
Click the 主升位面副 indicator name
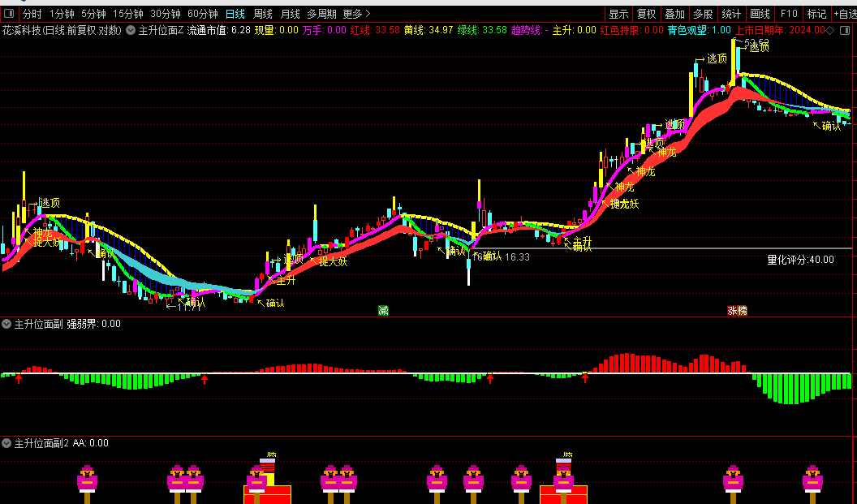pyautogui.click(x=38, y=324)
